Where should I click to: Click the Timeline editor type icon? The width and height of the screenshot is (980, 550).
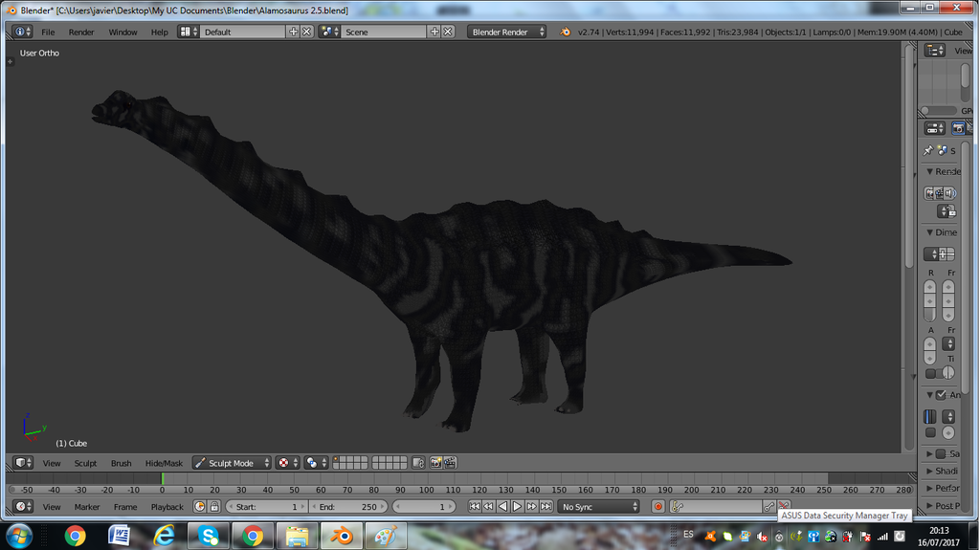tap(22, 507)
